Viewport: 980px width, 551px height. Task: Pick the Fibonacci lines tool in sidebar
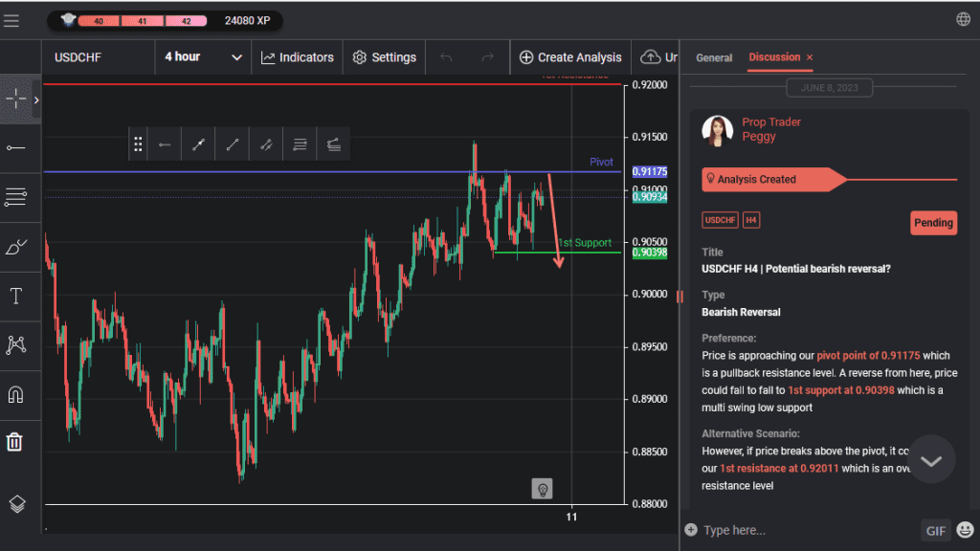click(x=16, y=197)
